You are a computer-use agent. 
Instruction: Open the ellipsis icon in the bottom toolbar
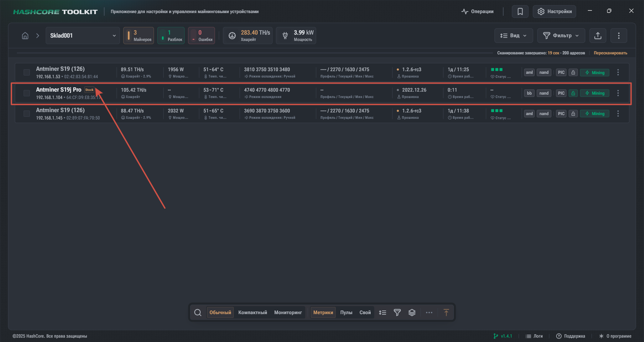click(x=429, y=312)
